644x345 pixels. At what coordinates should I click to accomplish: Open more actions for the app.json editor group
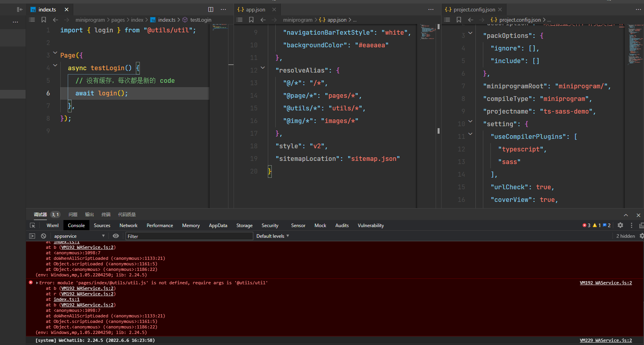(431, 9)
